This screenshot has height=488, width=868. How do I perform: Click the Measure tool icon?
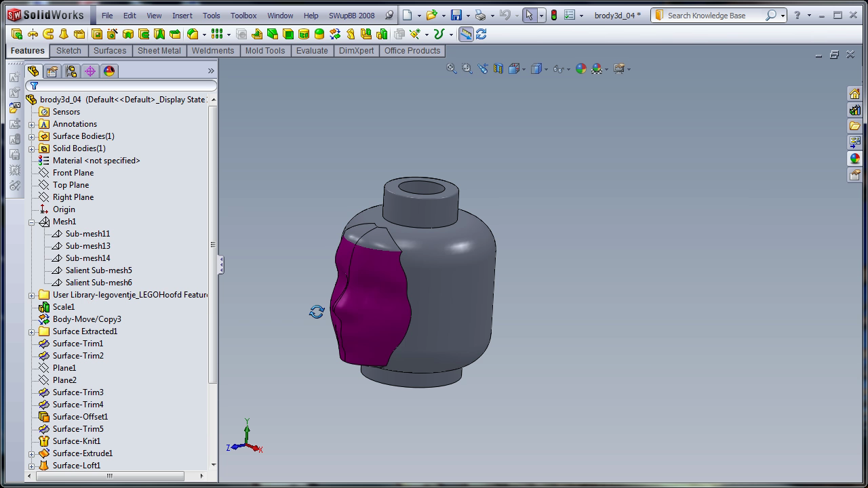tap(466, 34)
